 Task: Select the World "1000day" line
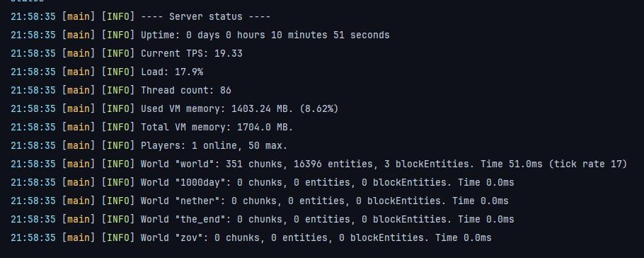[263, 182]
